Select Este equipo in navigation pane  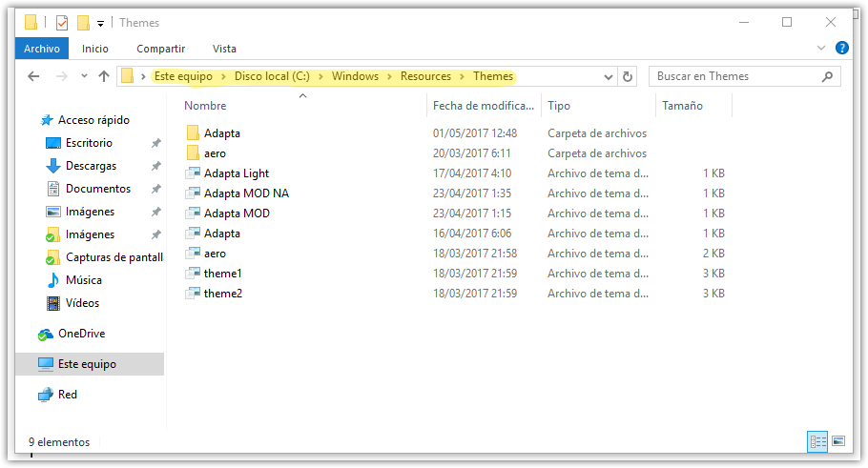[x=90, y=364]
